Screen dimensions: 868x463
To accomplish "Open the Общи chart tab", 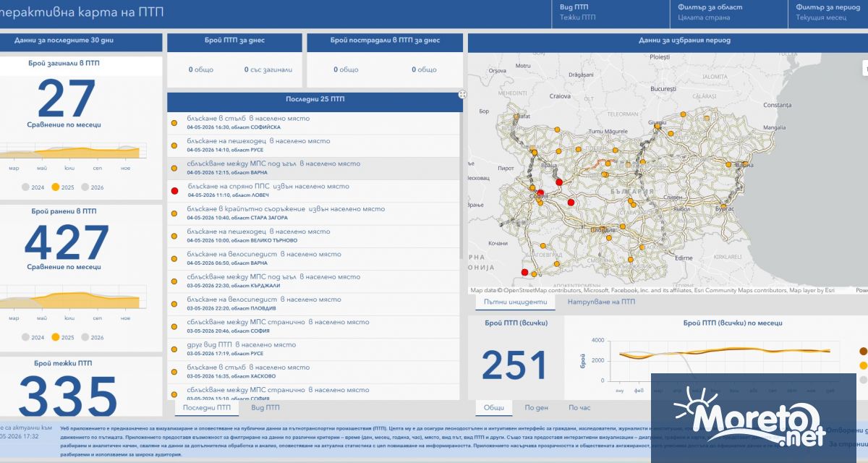I will [x=494, y=408].
